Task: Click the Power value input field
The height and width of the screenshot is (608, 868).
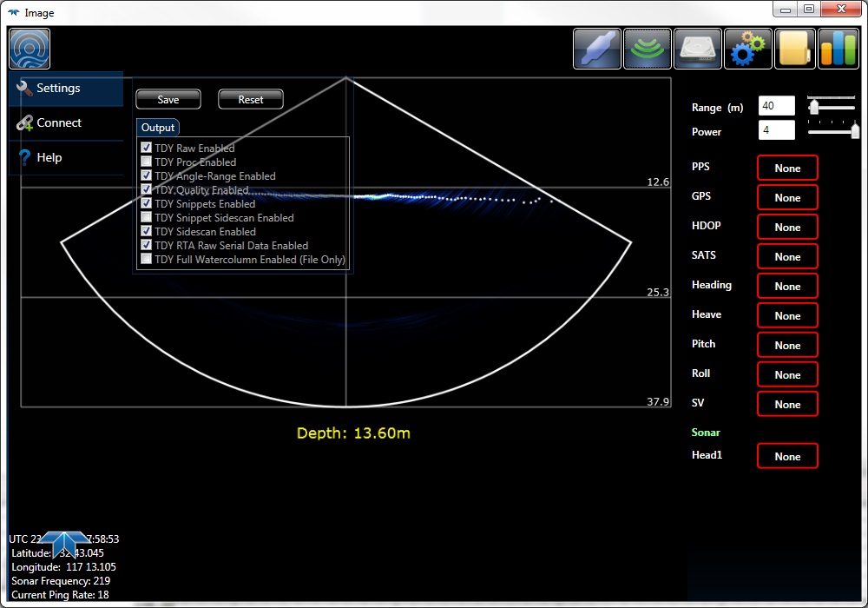Action: 776,131
